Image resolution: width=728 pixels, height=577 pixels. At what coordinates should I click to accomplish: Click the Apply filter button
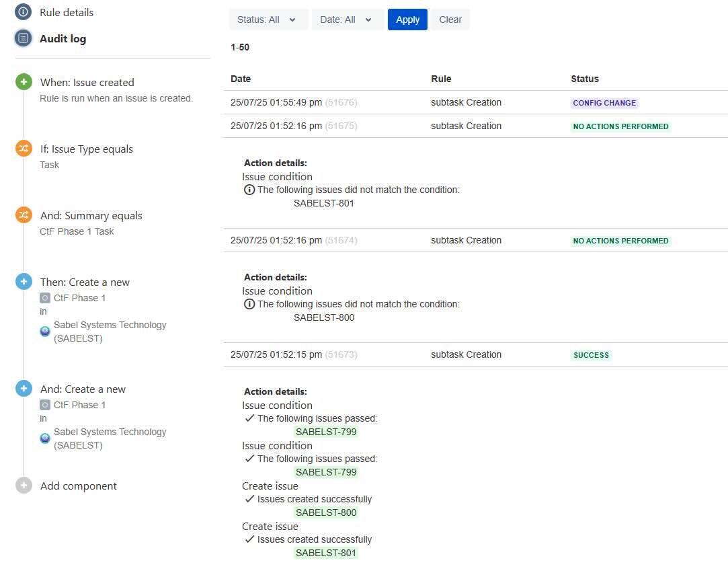(407, 20)
